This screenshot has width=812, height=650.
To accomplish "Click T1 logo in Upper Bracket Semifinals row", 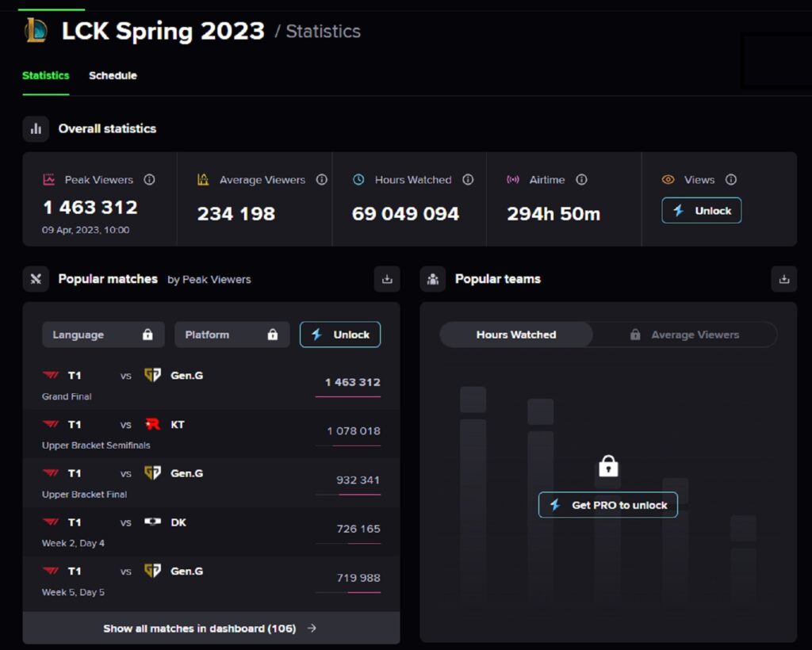I will tap(51, 424).
